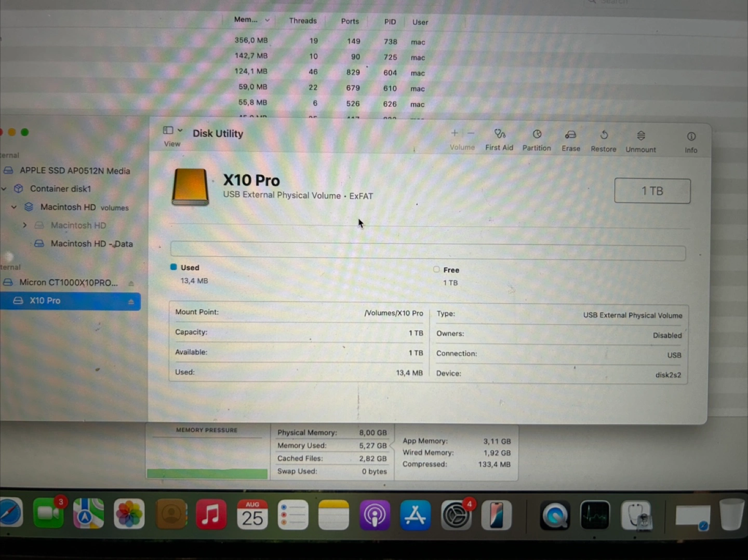Click the Restore toolbar icon

(x=603, y=141)
